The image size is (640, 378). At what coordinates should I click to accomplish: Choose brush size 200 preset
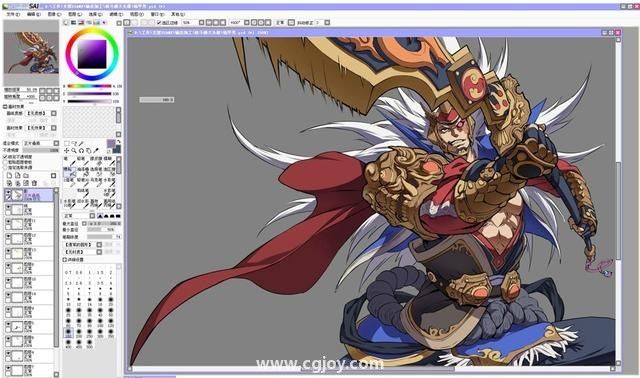[79, 334]
